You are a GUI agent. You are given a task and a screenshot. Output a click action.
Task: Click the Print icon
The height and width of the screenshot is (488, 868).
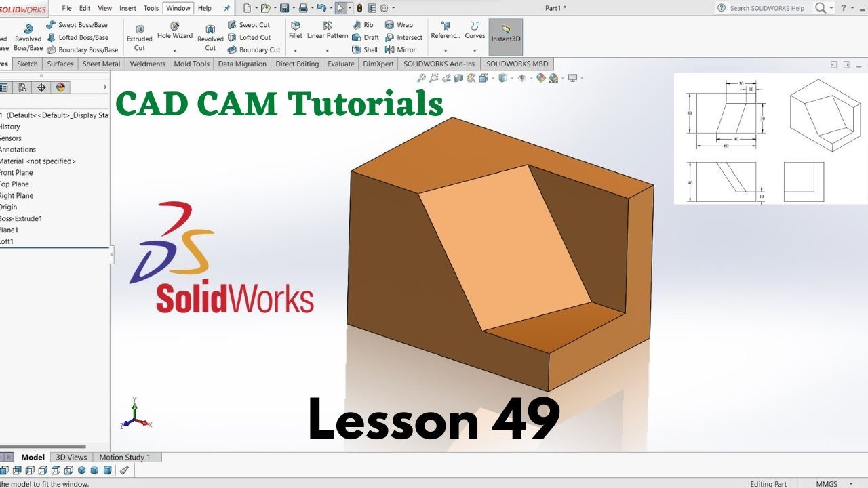point(303,8)
